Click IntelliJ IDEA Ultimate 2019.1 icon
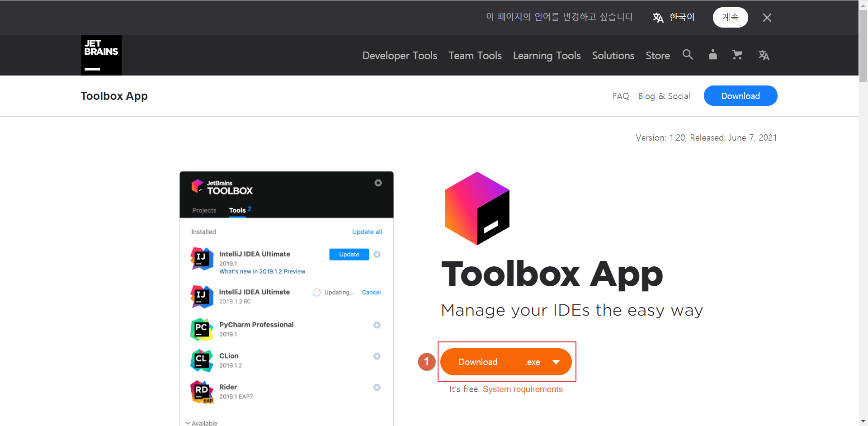This screenshot has width=868, height=426. pos(202,259)
